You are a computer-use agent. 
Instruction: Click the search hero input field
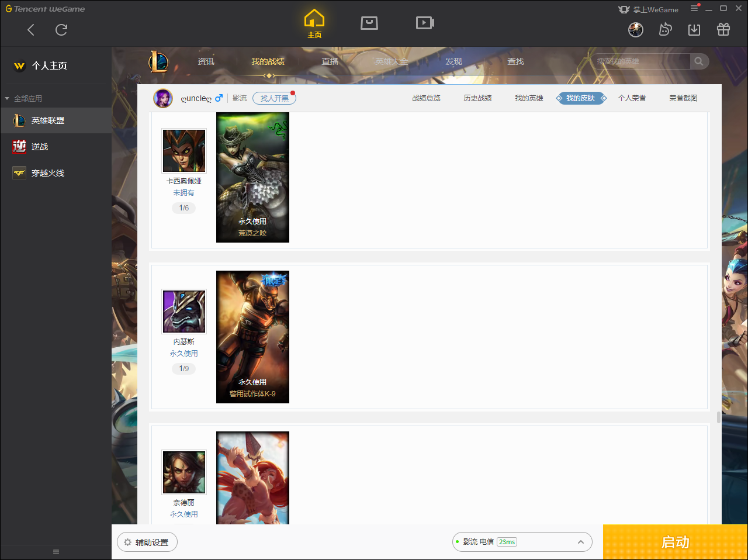[x=641, y=61]
